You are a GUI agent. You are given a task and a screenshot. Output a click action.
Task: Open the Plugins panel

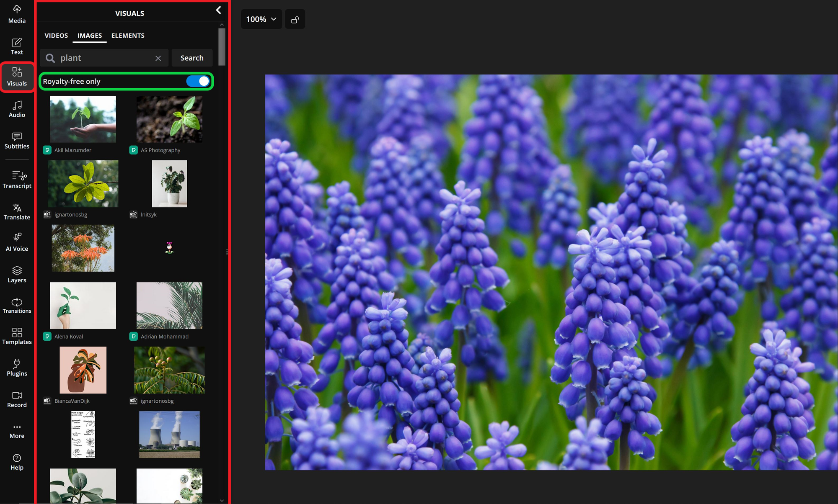(x=17, y=367)
